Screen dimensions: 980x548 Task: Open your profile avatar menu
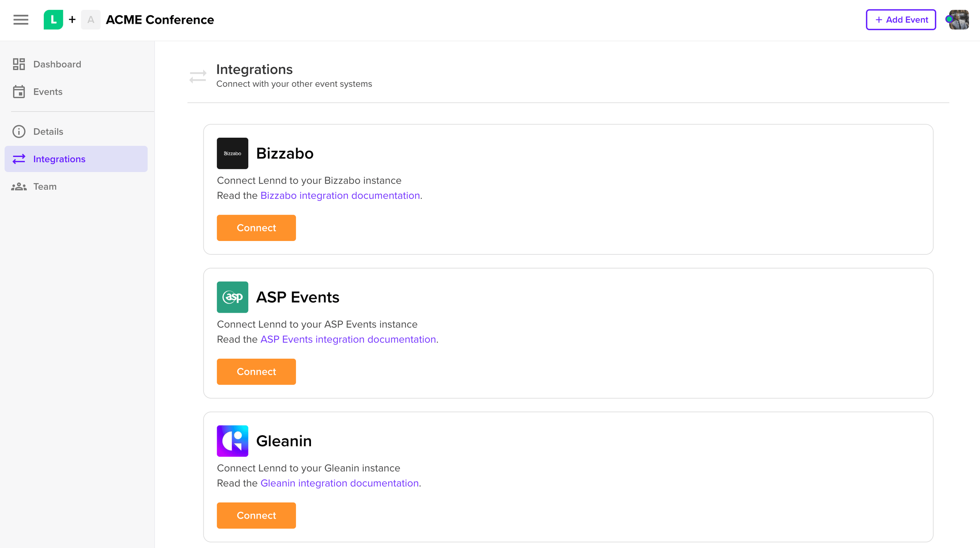tap(957, 20)
